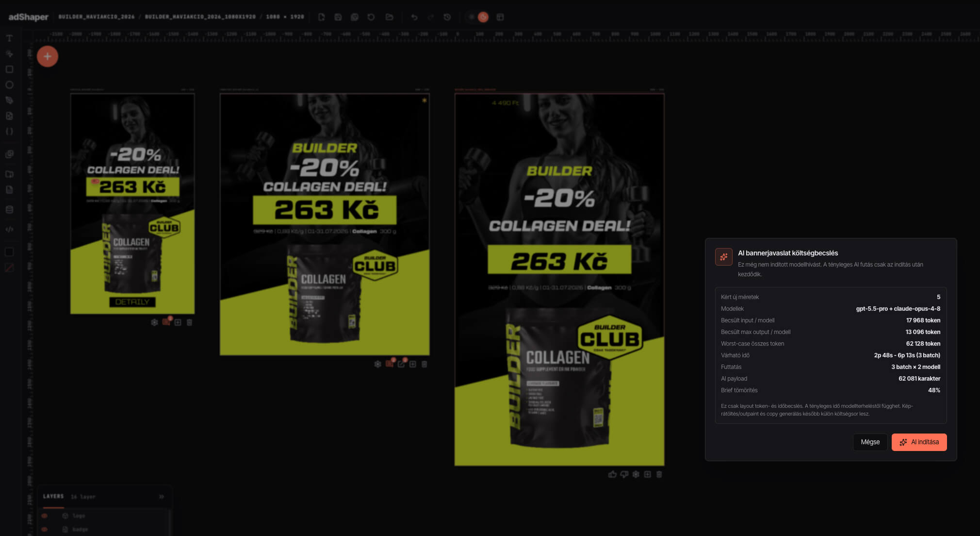
Task: Select the logo layer row
Action: (104, 516)
